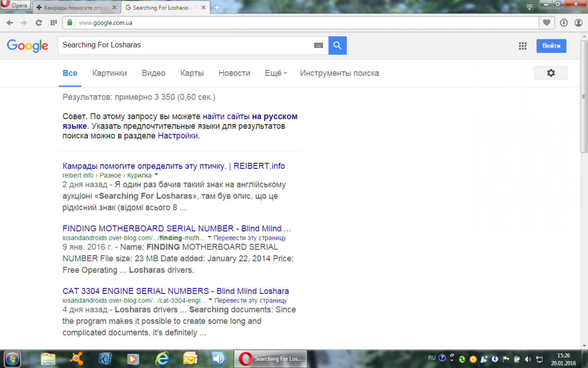This screenshot has width=588, height=368.
Task: Switch to the Камрады помогите tab
Action: coord(76,8)
